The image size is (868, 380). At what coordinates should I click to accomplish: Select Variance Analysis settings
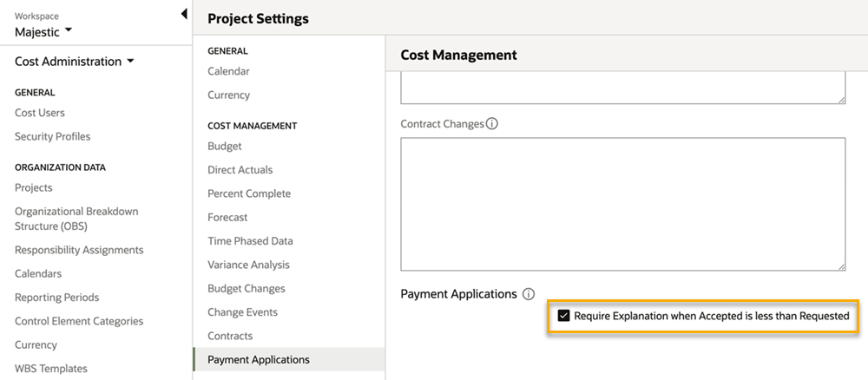[248, 265]
